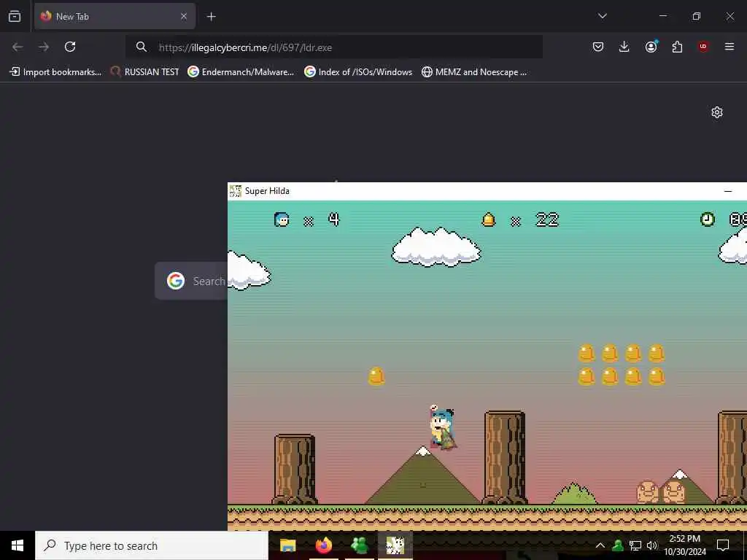Open Firefox View in the tab bar
Image resolution: width=747 pixels, height=560 pixels.
point(15,16)
